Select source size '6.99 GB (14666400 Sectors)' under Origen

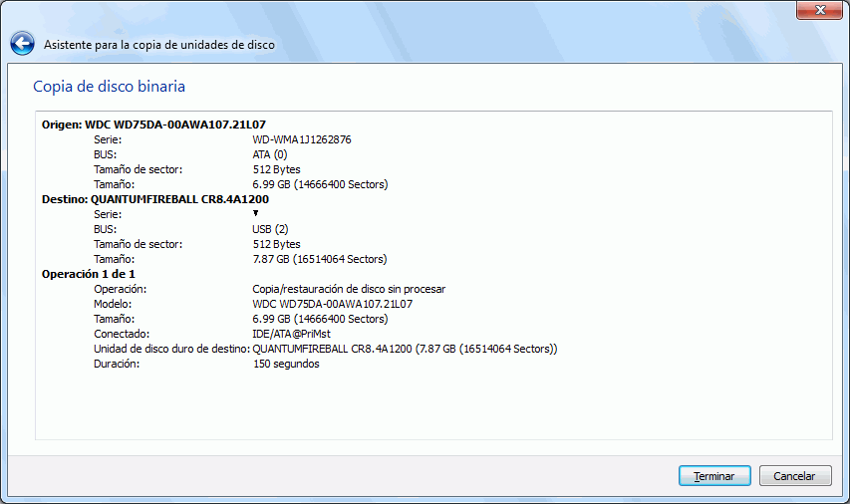(320, 184)
